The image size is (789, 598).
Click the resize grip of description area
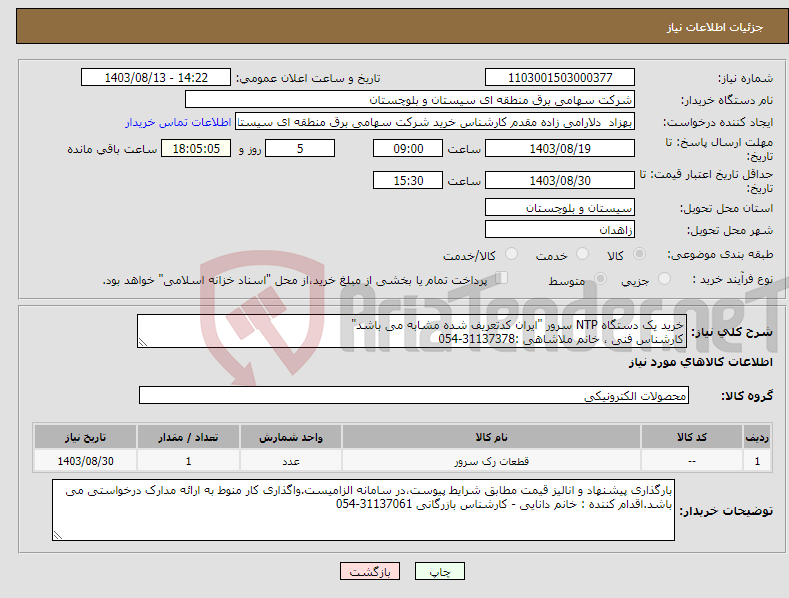[x=143, y=342]
